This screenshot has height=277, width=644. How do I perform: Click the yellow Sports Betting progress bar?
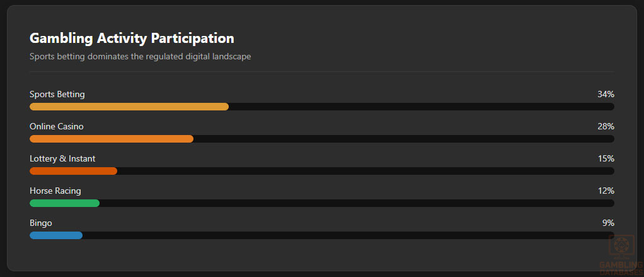(x=129, y=107)
